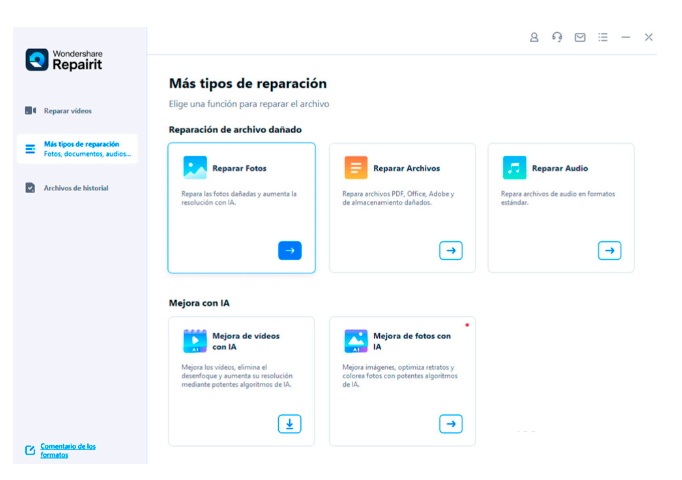
Task: Click the Reparar Fotos description text
Action: [239, 198]
